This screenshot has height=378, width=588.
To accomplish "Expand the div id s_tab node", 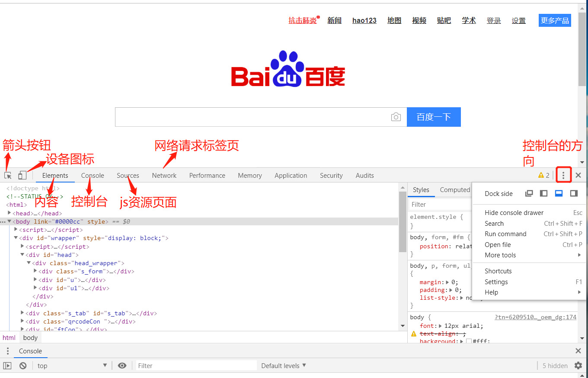I will (22, 313).
